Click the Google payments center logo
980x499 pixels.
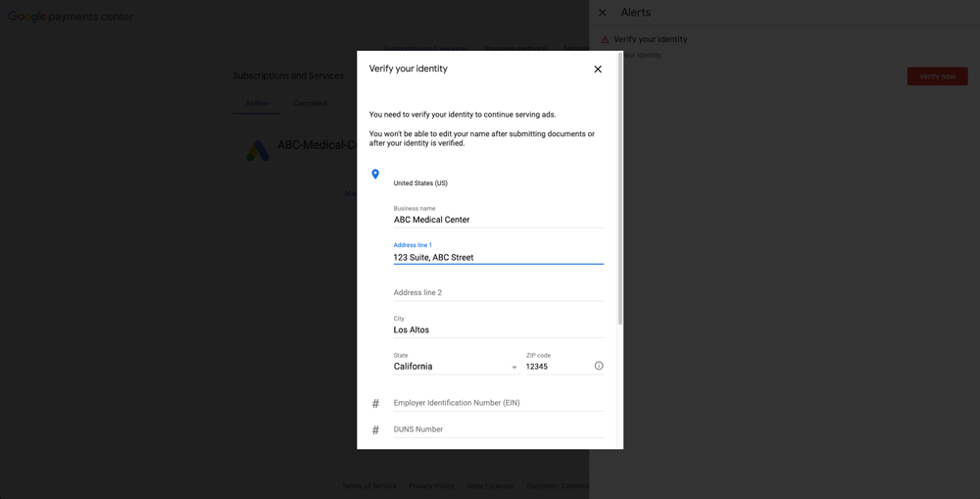tap(71, 17)
